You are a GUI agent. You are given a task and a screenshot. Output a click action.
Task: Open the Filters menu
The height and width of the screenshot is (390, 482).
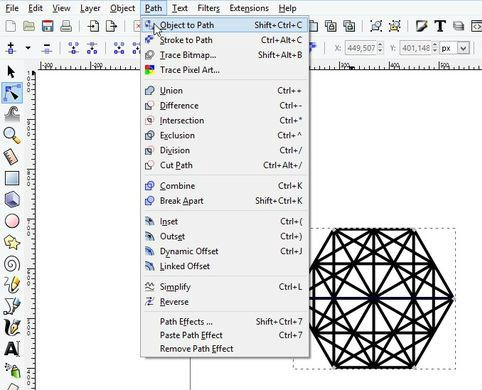(x=209, y=8)
